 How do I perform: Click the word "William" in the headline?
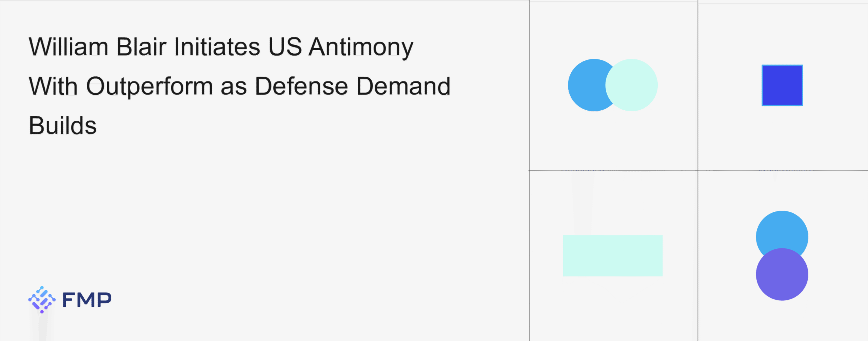click(68, 47)
